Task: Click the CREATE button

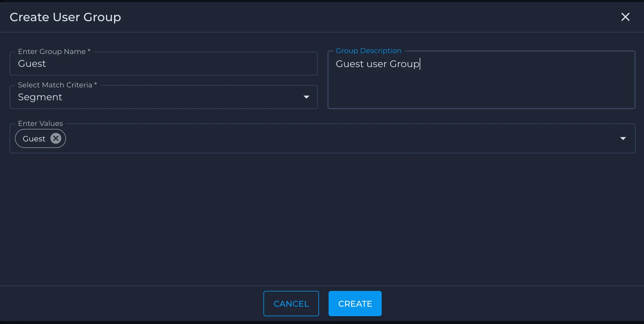Action: pos(355,303)
